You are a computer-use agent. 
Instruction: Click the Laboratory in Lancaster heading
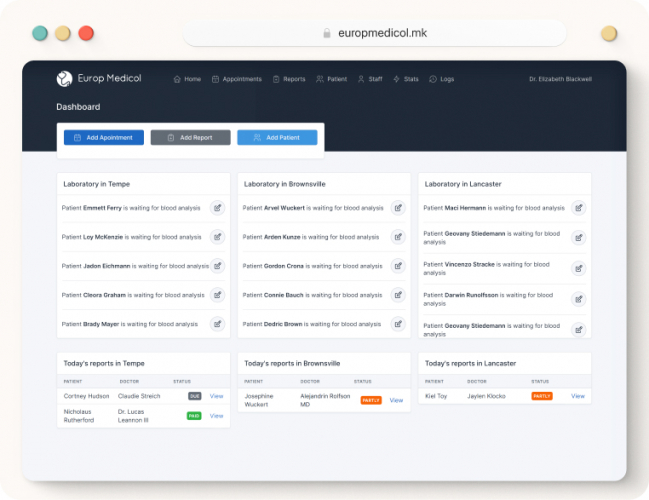click(x=463, y=184)
